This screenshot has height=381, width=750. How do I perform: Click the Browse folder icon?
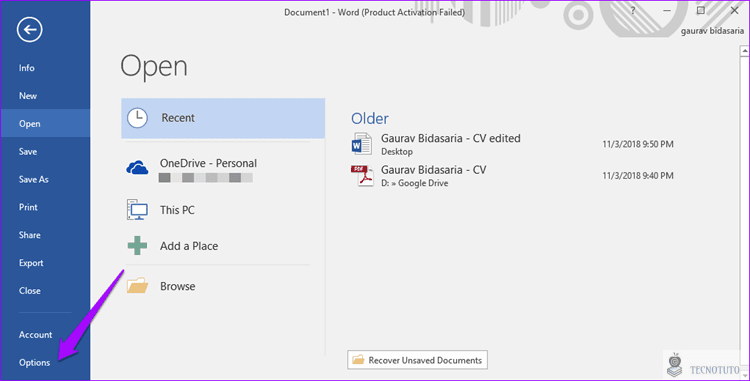coord(137,286)
